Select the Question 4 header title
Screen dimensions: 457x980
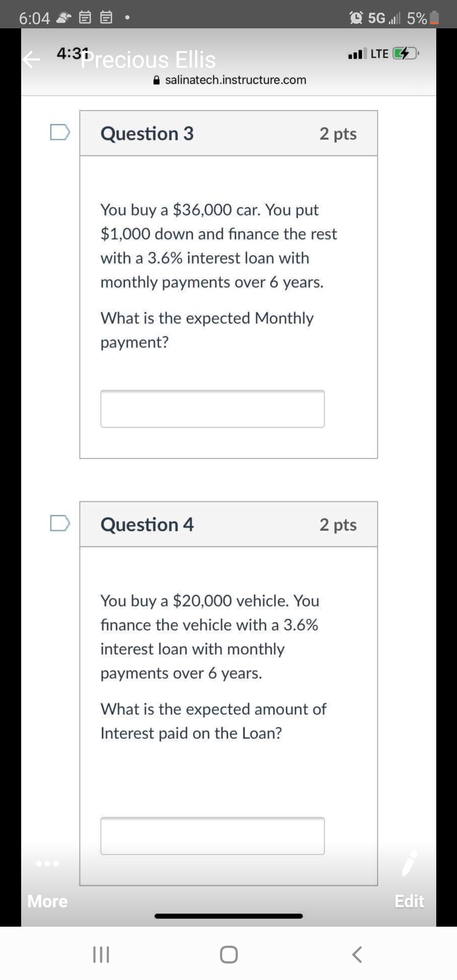click(x=147, y=525)
